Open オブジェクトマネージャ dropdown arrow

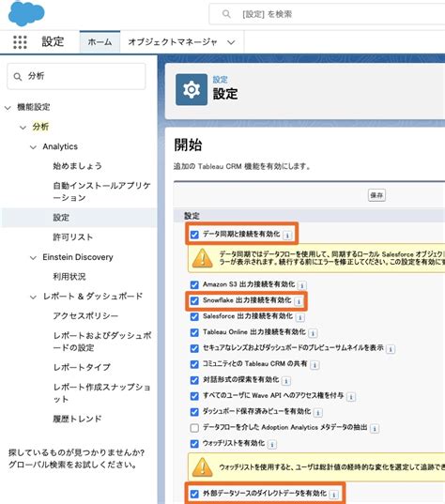pyautogui.click(x=231, y=42)
